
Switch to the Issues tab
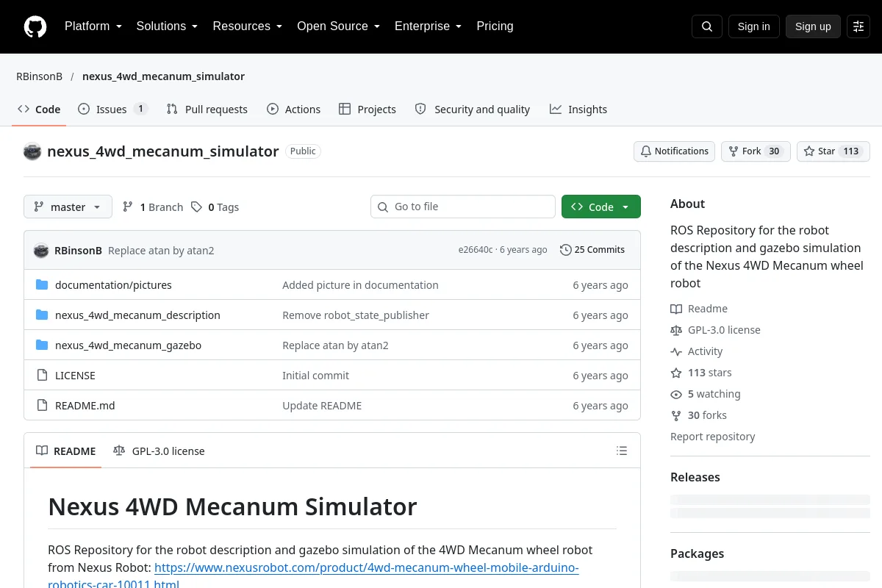tap(112, 110)
